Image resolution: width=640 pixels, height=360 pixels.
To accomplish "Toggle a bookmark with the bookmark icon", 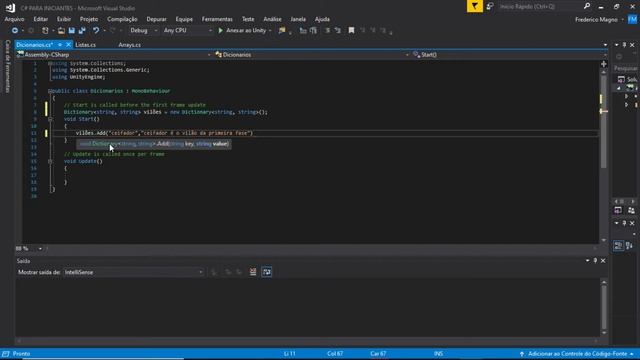I will 351,31.
